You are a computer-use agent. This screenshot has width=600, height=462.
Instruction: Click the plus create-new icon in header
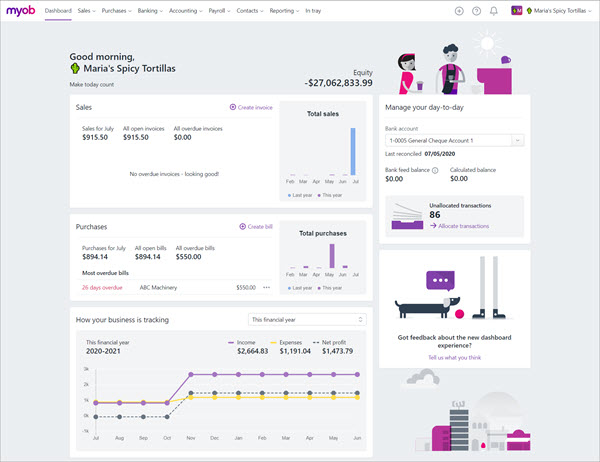[459, 11]
